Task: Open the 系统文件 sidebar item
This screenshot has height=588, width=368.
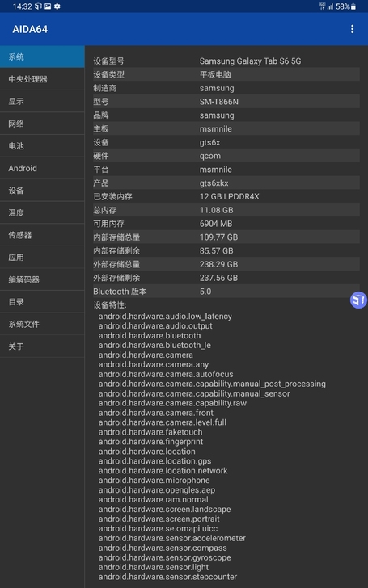Action: pyautogui.click(x=42, y=325)
